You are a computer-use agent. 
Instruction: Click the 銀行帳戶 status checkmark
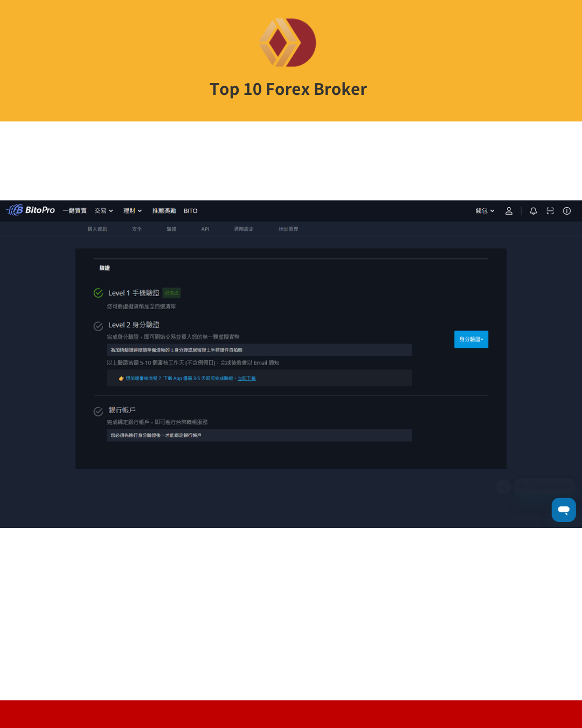click(98, 411)
